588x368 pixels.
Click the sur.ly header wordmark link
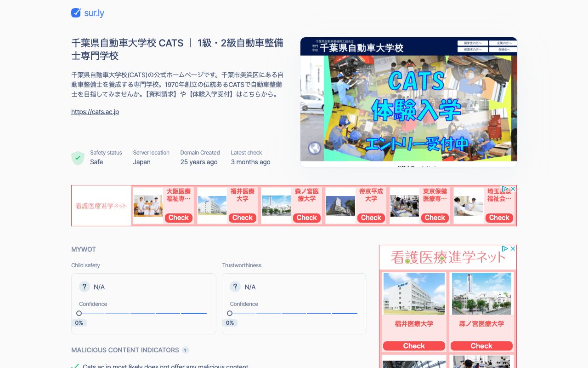pyautogui.click(x=94, y=13)
